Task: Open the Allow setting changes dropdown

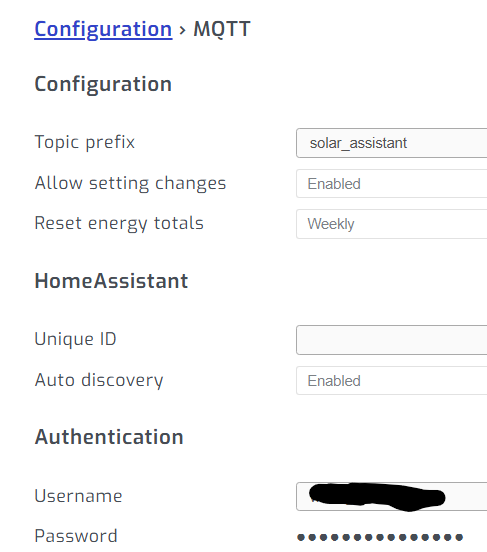Action: 392,183
